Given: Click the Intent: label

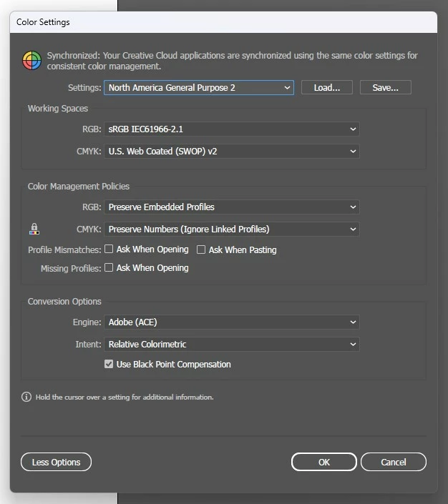Looking at the screenshot, I should [x=88, y=344].
